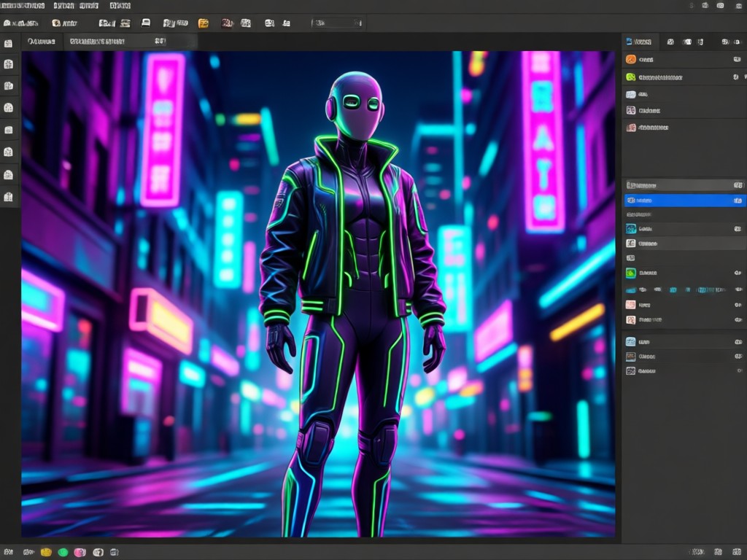Toggle visibility of the green-thumbnail layer
The width and height of the screenshot is (747, 560).
tap(738, 273)
